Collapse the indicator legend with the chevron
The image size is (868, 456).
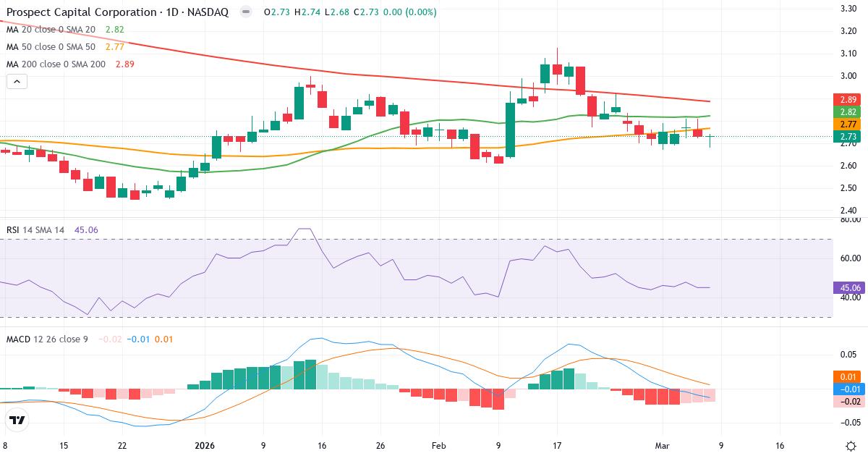(16, 81)
